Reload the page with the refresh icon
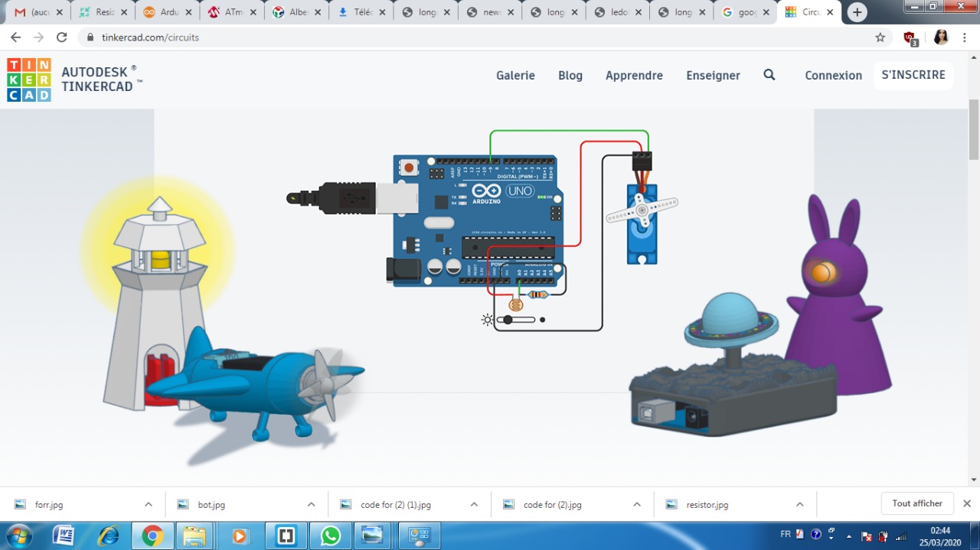This screenshot has height=550, width=980. [x=62, y=37]
